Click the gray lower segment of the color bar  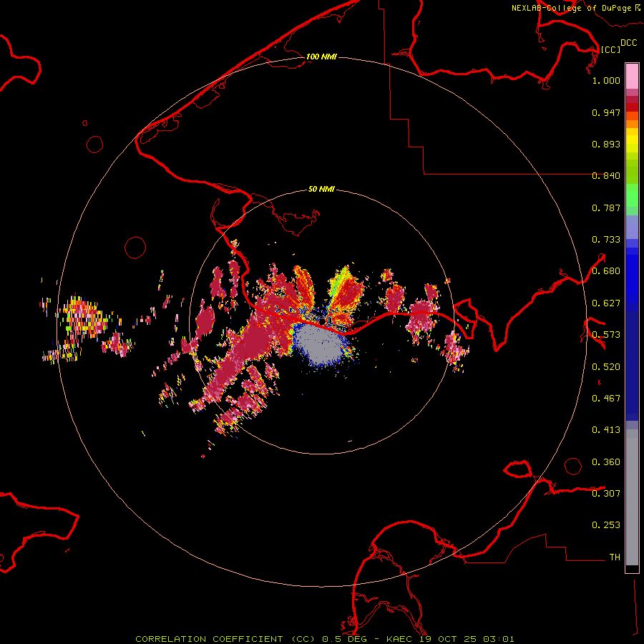632,497
